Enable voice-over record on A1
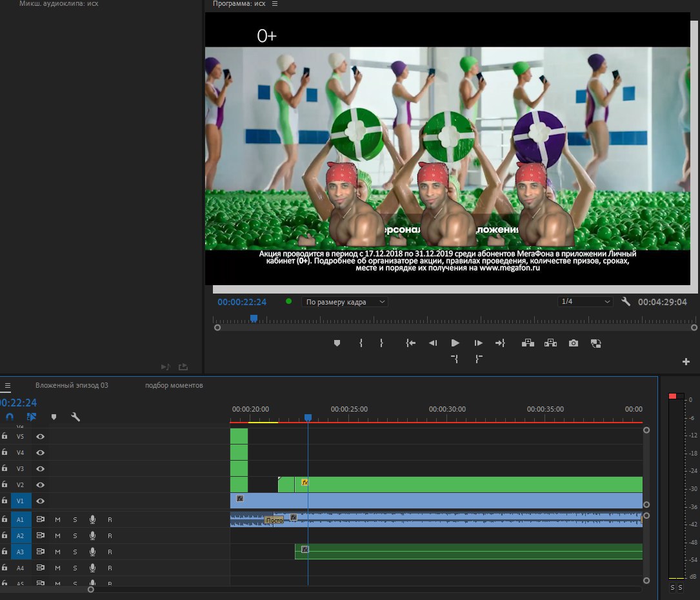This screenshot has width=700, height=600. pos(92,519)
